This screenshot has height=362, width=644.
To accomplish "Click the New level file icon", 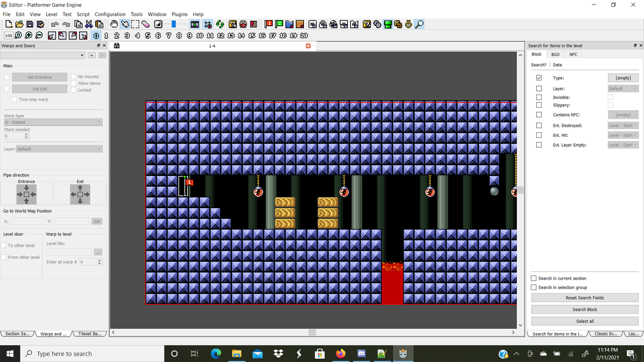I will pyautogui.click(x=9, y=24).
